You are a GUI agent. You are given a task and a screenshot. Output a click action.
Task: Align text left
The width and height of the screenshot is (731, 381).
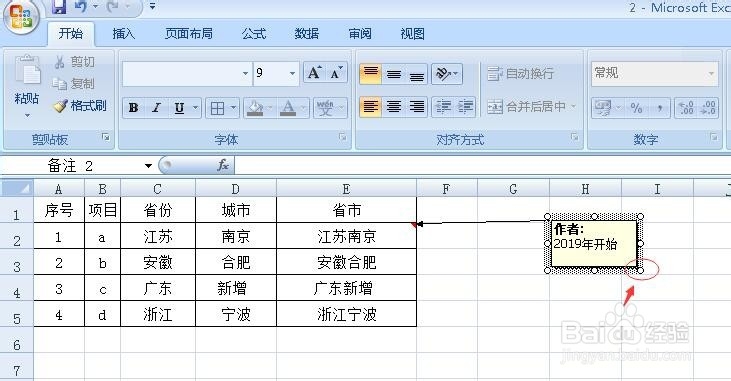(371, 107)
